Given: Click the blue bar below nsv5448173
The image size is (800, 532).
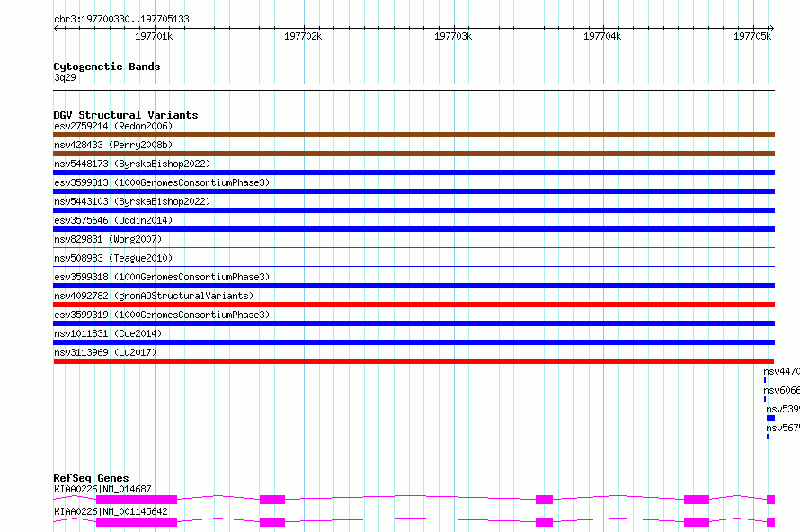Looking at the screenshot, I should tap(413, 173).
